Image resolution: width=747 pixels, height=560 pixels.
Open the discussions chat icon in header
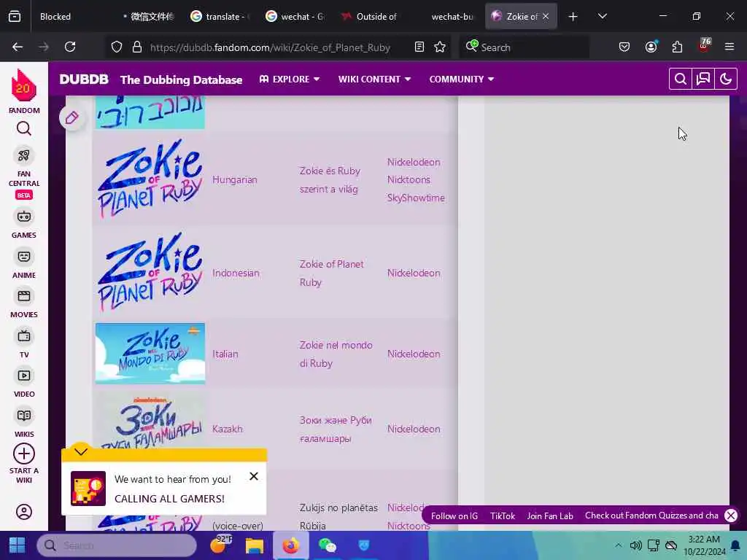pos(703,79)
